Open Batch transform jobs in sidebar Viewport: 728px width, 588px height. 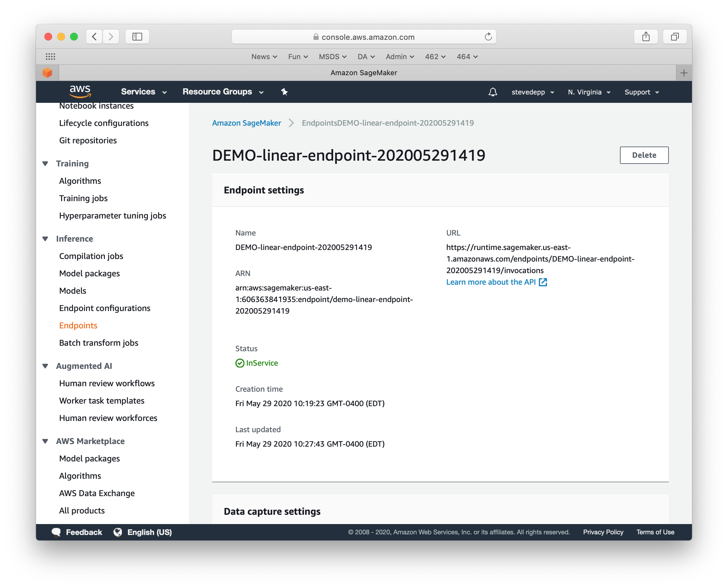pos(99,343)
